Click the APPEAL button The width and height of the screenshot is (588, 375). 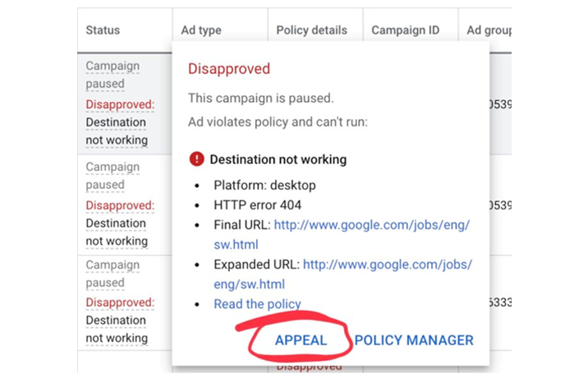click(301, 341)
